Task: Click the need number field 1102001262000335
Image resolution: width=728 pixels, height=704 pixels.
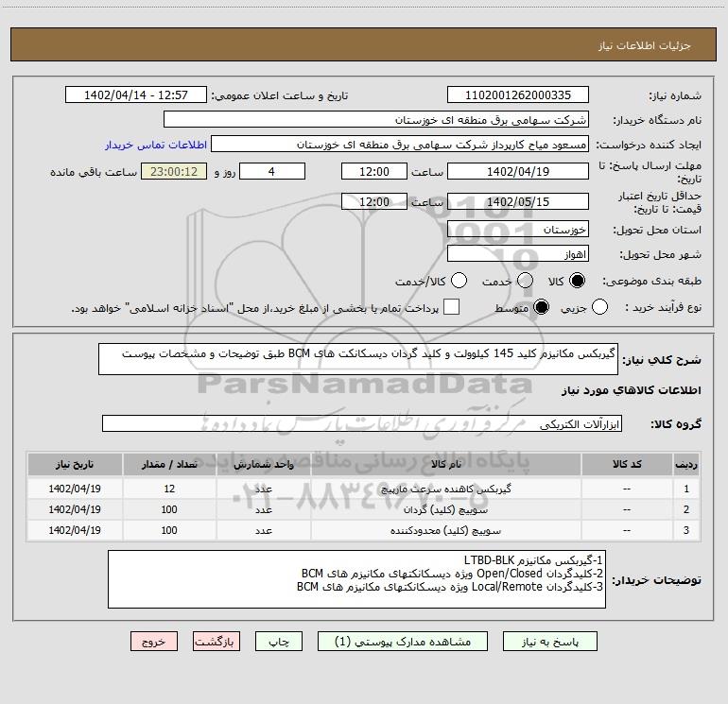Action: click(518, 95)
